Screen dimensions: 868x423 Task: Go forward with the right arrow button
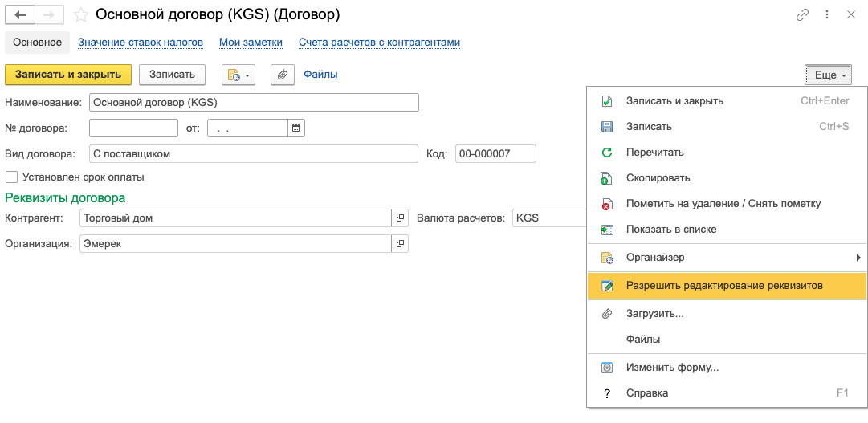coord(50,15)
